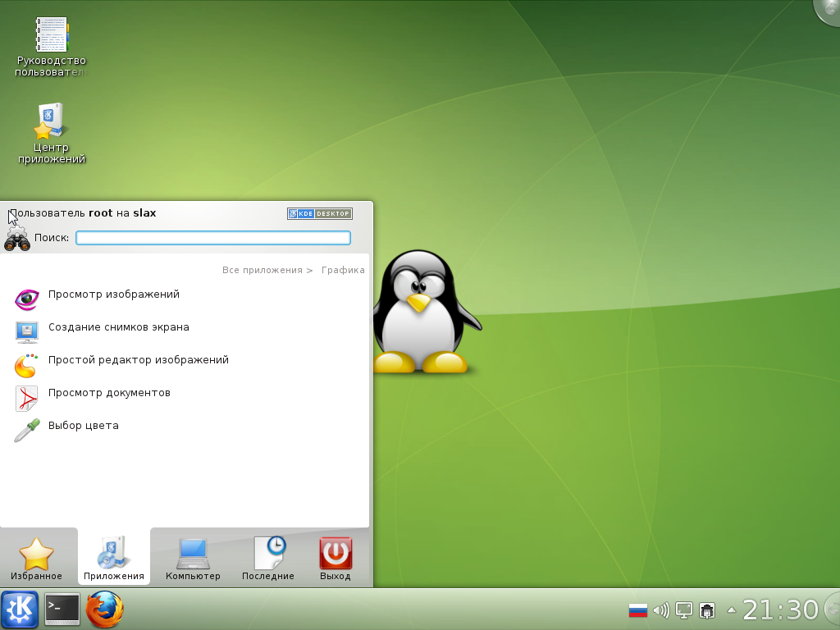
Task: Open the device notifier tray icon
Action: [707, 610]
